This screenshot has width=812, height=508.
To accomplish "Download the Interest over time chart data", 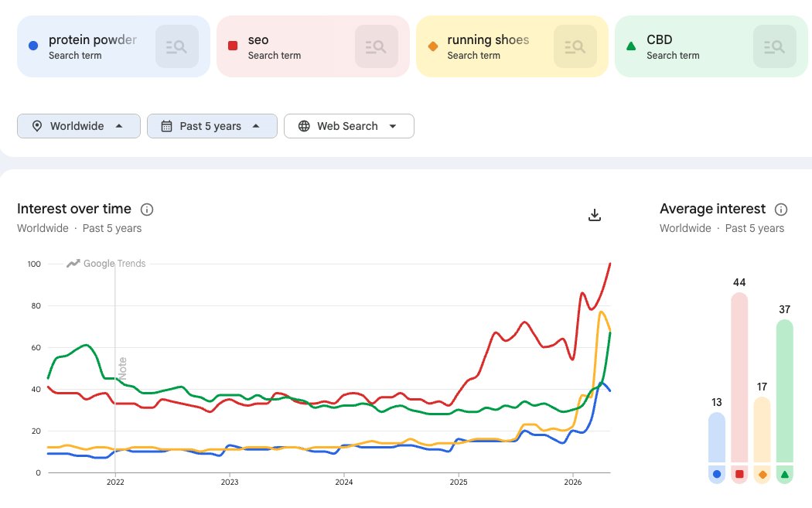I will tap(595, 215).
